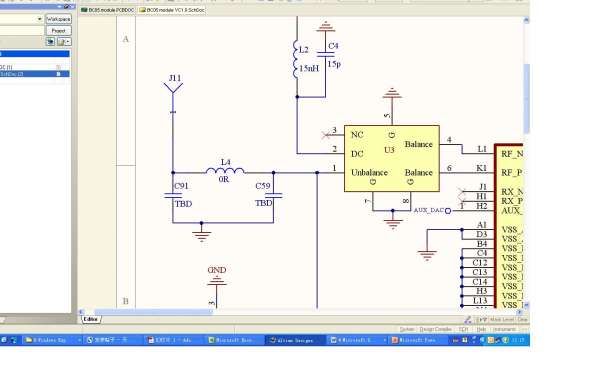This screenshot has width=600, height=375.
Task: Open the workspace combo box dropdown arrow
Action: [x=39, y=19]
